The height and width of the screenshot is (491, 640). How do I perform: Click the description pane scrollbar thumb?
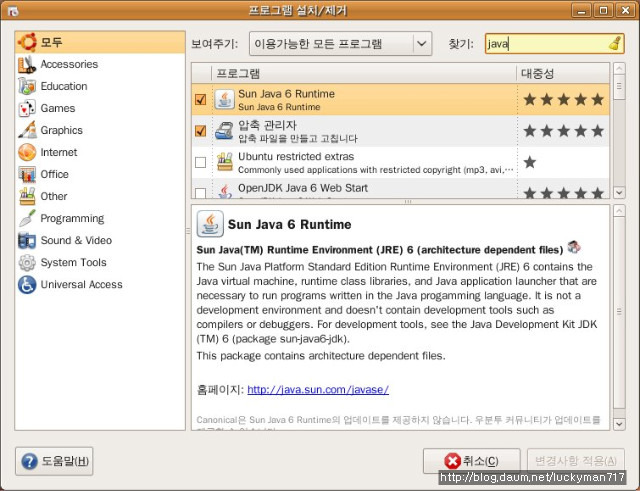pyautogui.click(x=619, y=312)
